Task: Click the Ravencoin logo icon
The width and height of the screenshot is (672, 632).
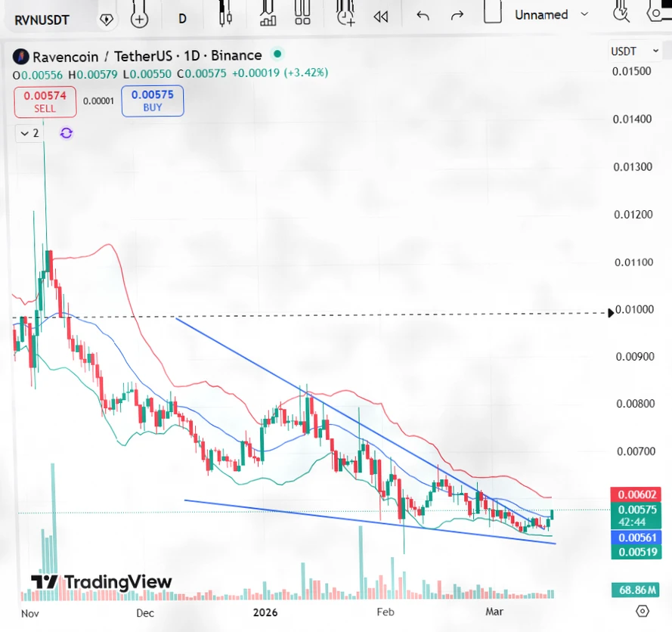Action: [x=20, y=57]
